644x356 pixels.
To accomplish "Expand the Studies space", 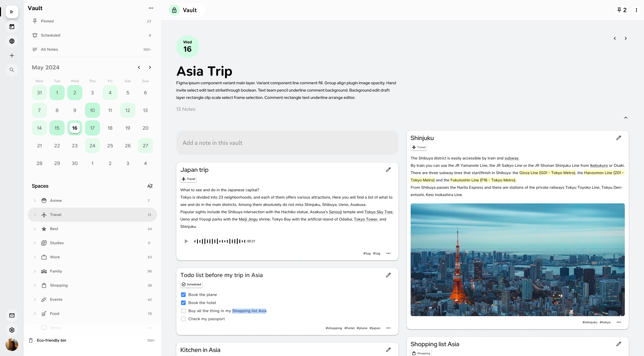I will (35, 243).
